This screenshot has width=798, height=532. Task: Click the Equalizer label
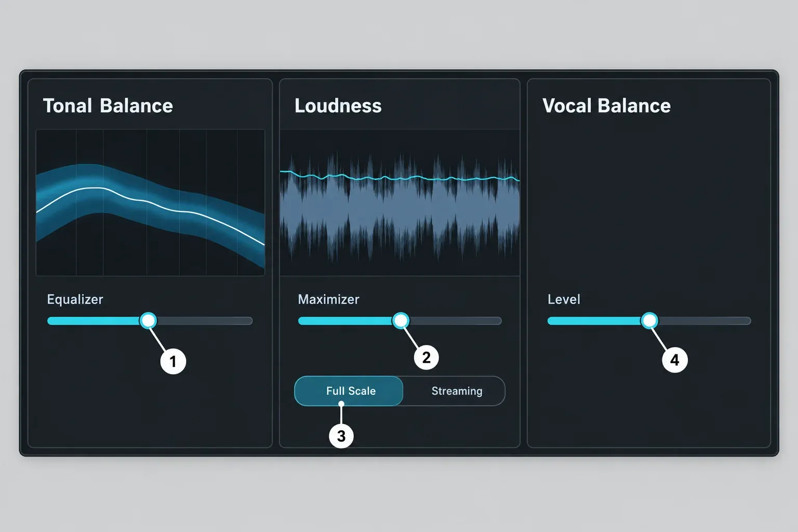(x=75, y=299)
